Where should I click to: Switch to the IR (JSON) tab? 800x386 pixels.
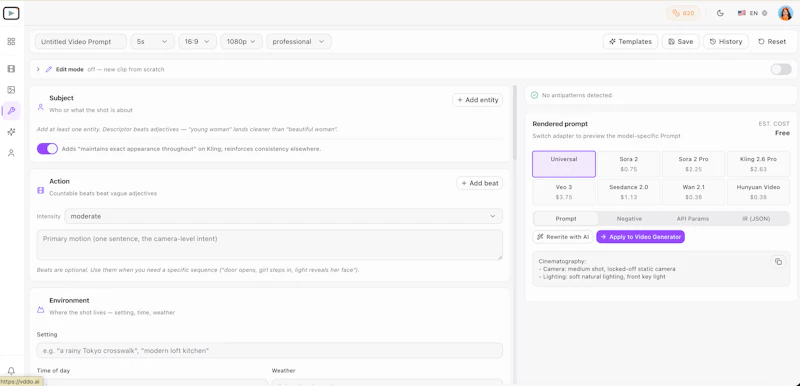click(756, 219)
